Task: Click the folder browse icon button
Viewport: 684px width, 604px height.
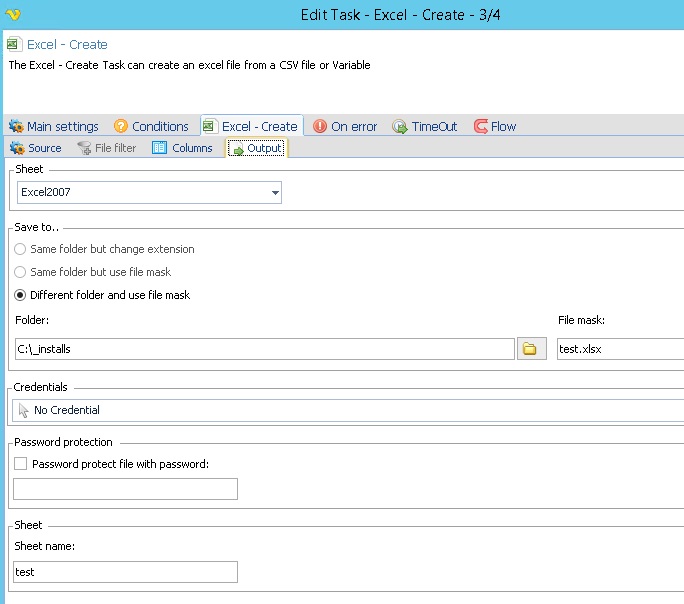Action: point(531,349)
